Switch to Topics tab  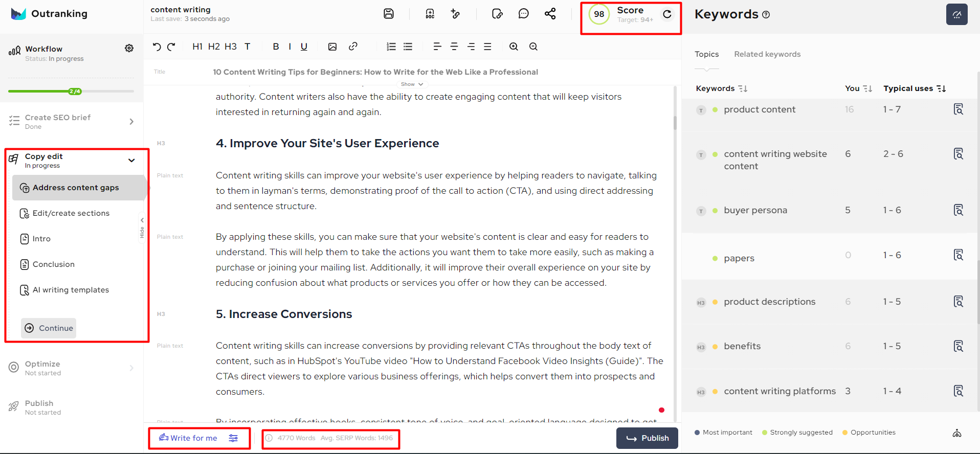click(706, 54)
